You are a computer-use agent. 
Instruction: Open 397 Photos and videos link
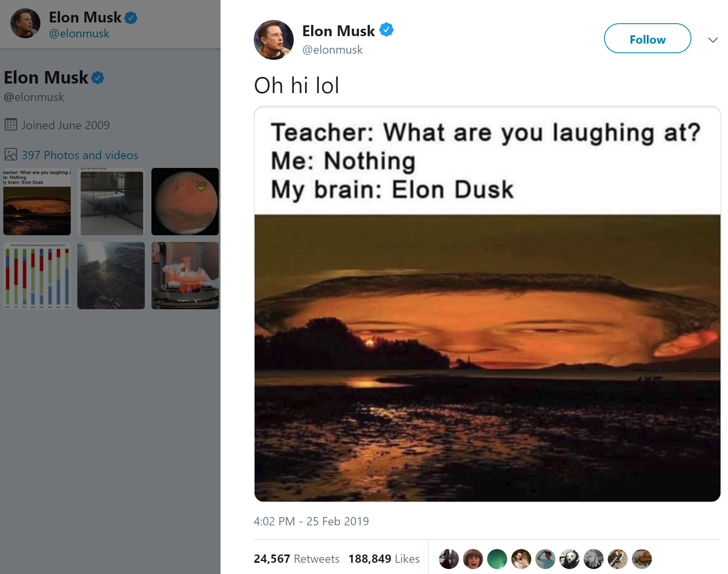[x=80, y=155]
